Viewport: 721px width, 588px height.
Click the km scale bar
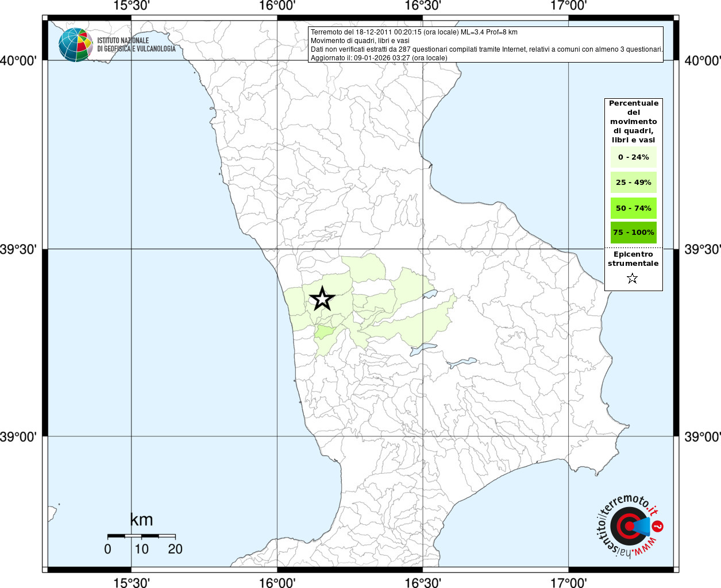(141, 536)
